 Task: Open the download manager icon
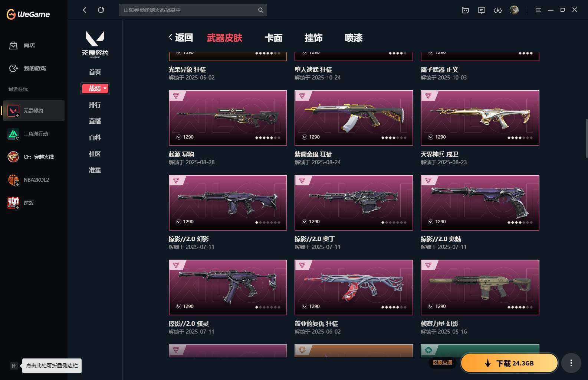[x=498, y=10]
